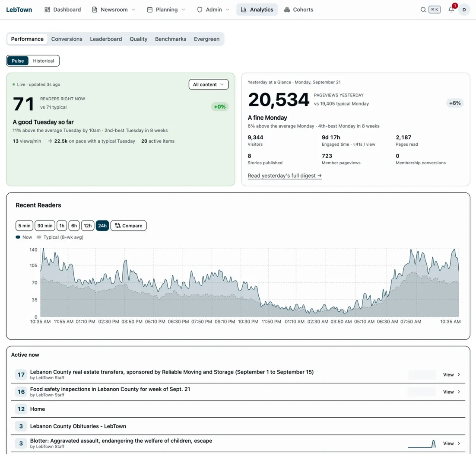Click the compare arrows icon in Compare button

[x=117, y=226]
